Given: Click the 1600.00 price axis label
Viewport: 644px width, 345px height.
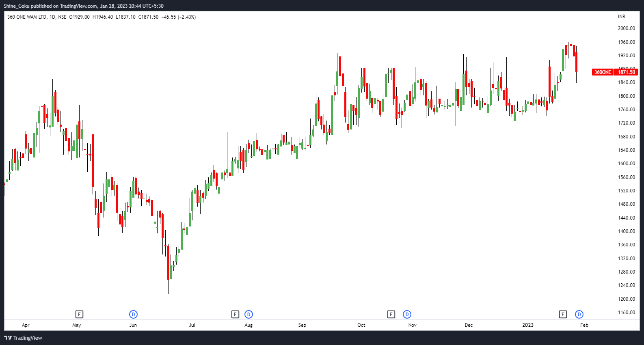Looking at the screenshot, I should point(627,164).
